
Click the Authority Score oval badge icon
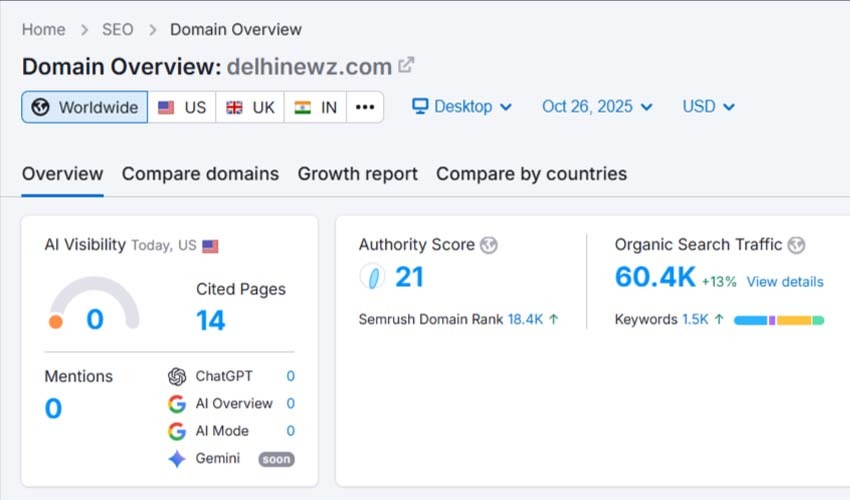point(372,277)
